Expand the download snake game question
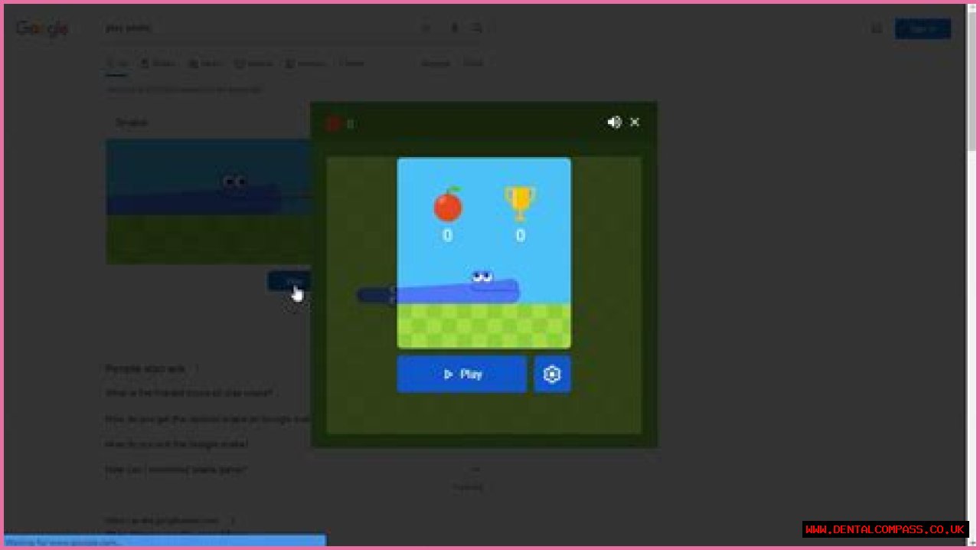Viewport: 980px width, 550px height. (176, 470)
